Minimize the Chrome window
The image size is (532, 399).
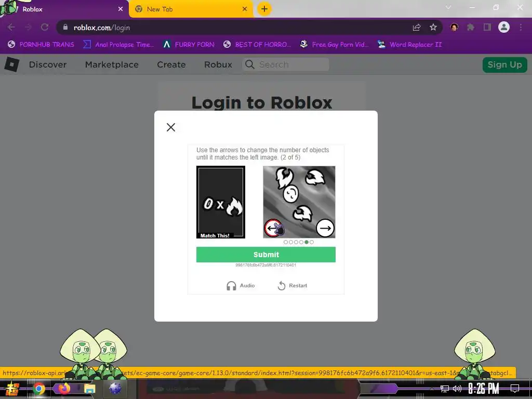tap(472, 7)
